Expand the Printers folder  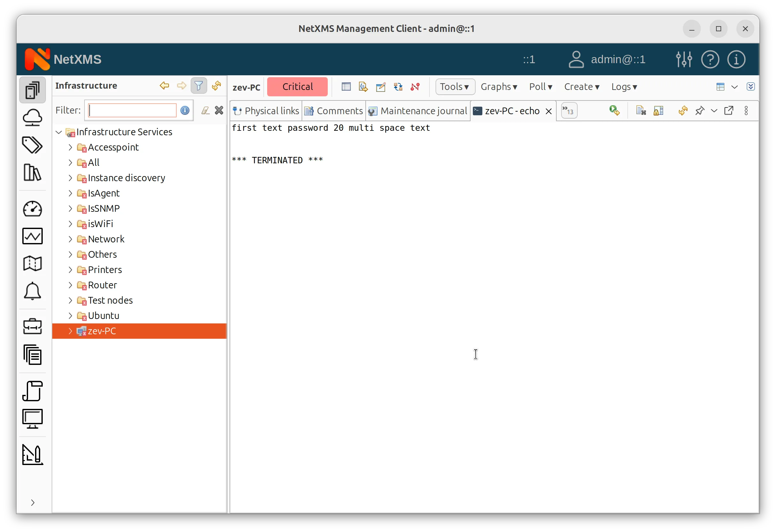70,270
